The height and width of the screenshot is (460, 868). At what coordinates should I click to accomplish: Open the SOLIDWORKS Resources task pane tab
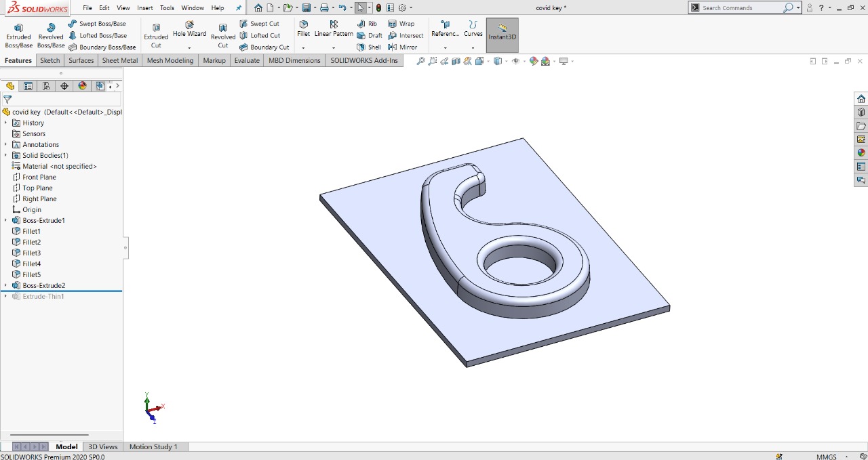point(861,99)
